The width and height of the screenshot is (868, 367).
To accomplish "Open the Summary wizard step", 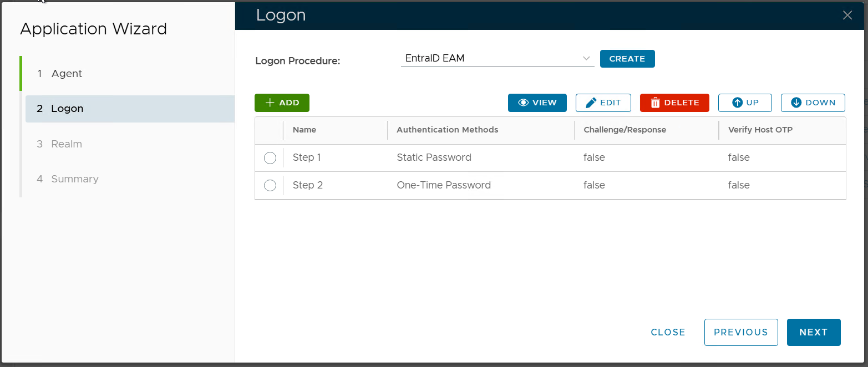I will pos(74,179).
